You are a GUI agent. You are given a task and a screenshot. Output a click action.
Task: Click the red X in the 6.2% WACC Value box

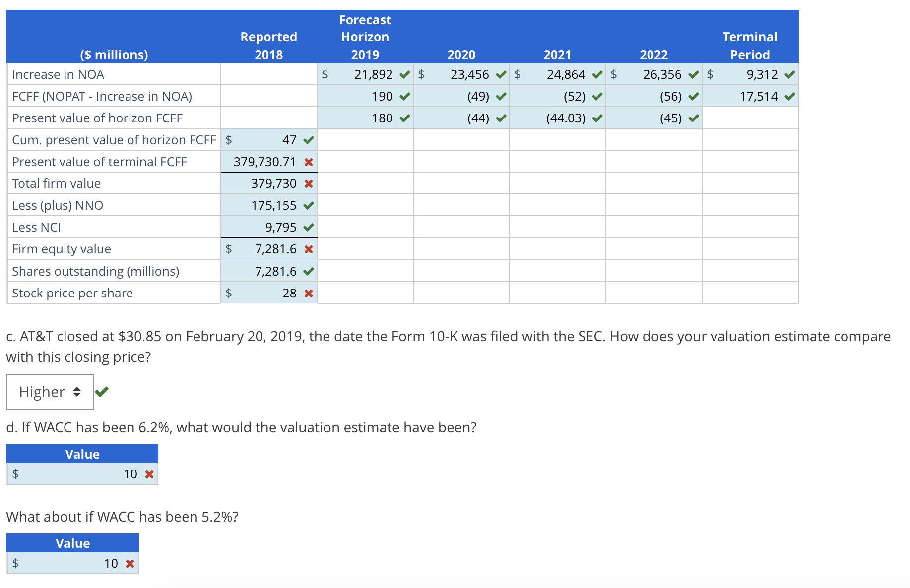point(148,474)
